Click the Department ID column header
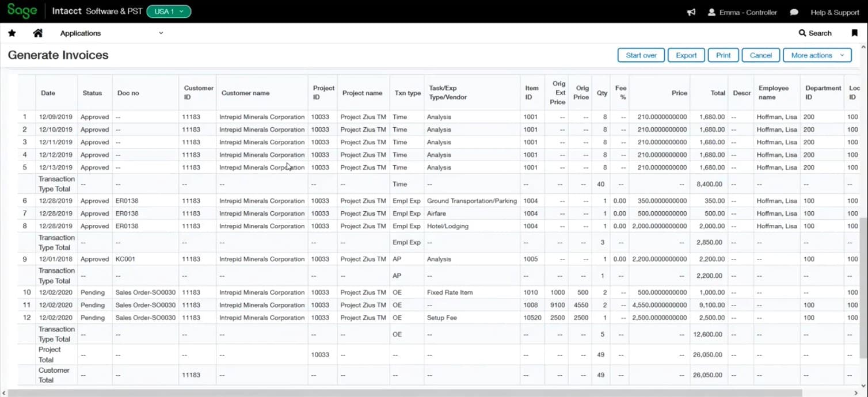Screen dimensions: 868x397 [x=823, y=93]
